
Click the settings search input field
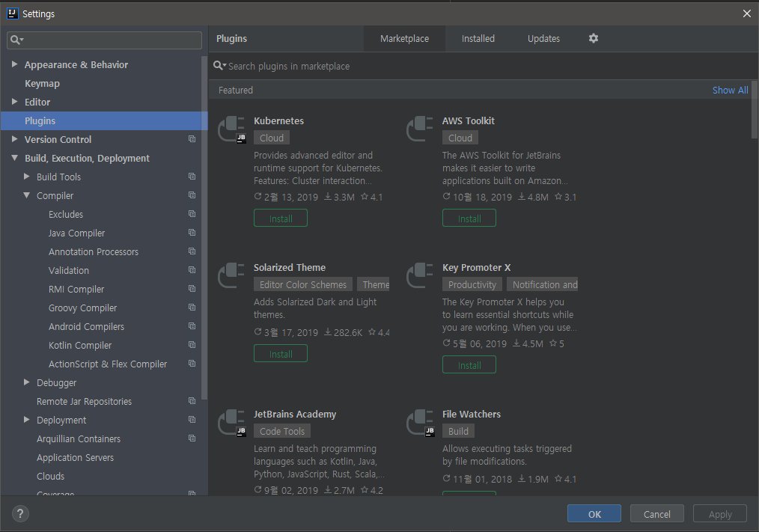pyautogui.click(x=104, y=40)
